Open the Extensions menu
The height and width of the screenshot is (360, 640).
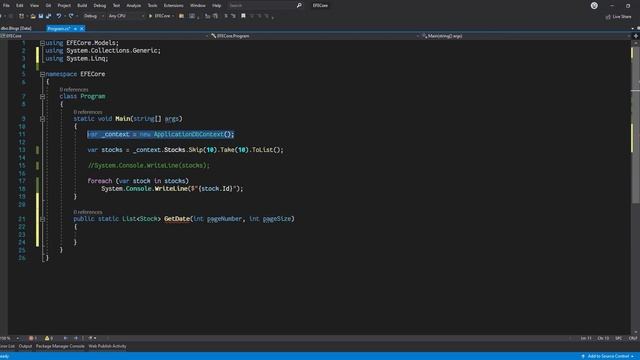point(173,6)
